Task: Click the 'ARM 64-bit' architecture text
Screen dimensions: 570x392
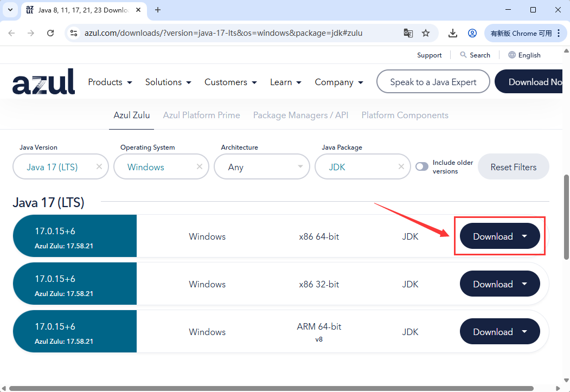Action: [319, 326]
